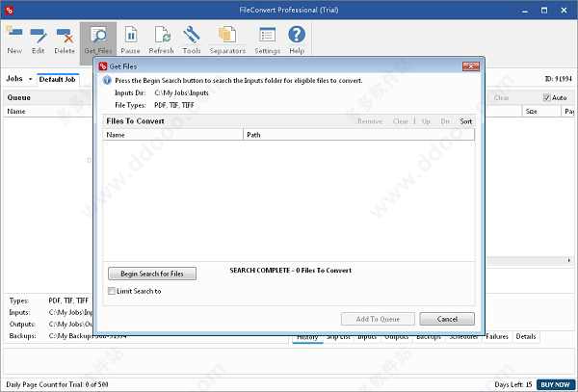
Task: Open Help from the toolbar
Action: (297, 39)
